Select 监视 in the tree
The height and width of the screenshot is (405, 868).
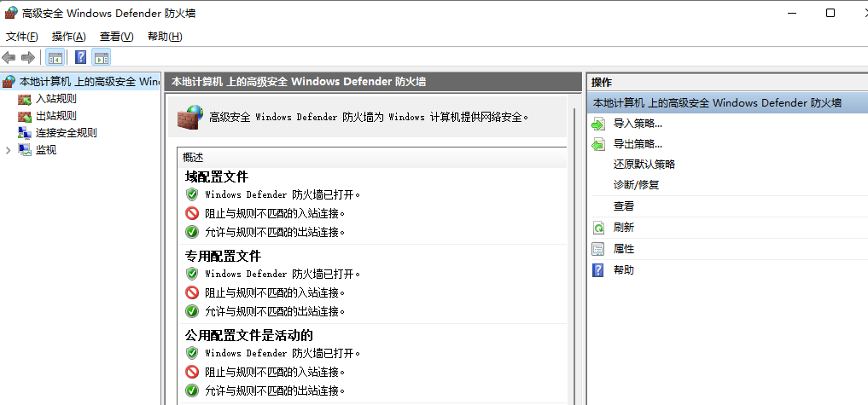coord(46,150)
